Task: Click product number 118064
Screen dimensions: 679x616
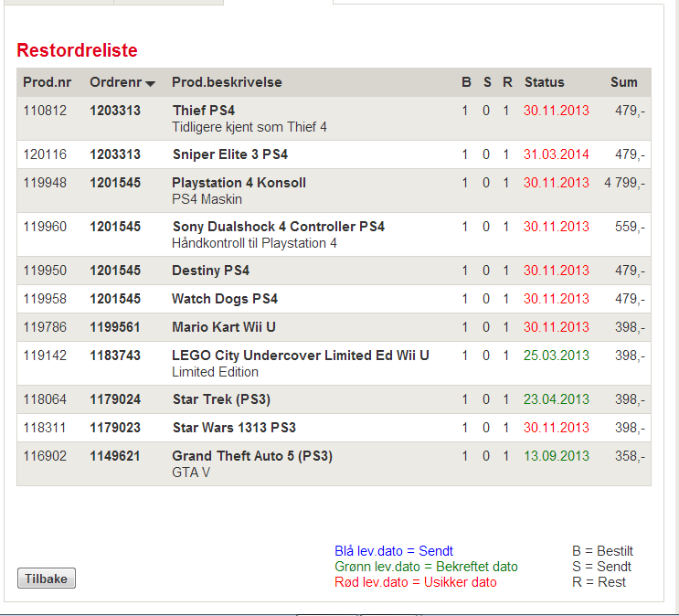Action: [45, 399]
